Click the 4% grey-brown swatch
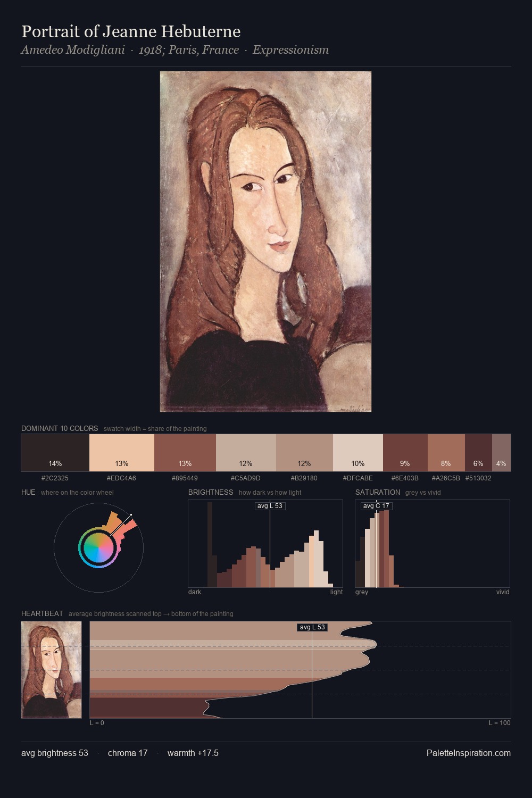The height and width of the screenshot is (798, 532). point(501,453)
